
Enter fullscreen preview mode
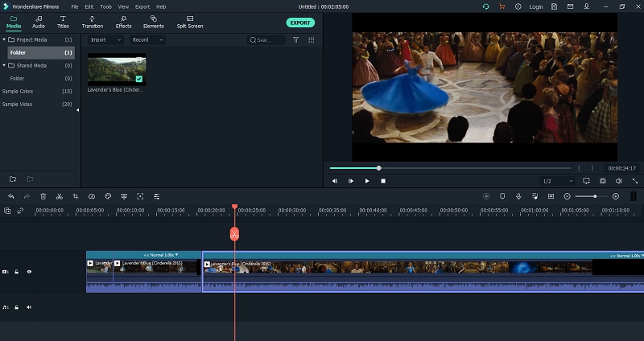pos(635,181)
